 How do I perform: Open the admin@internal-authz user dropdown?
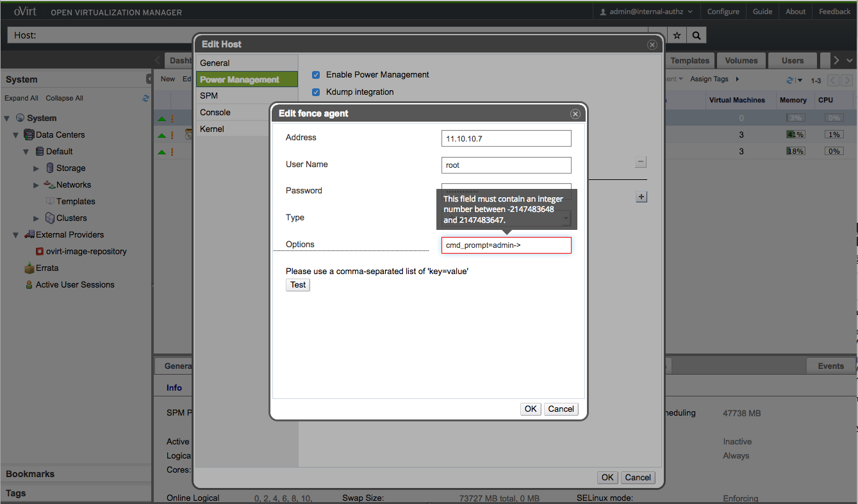646,12
